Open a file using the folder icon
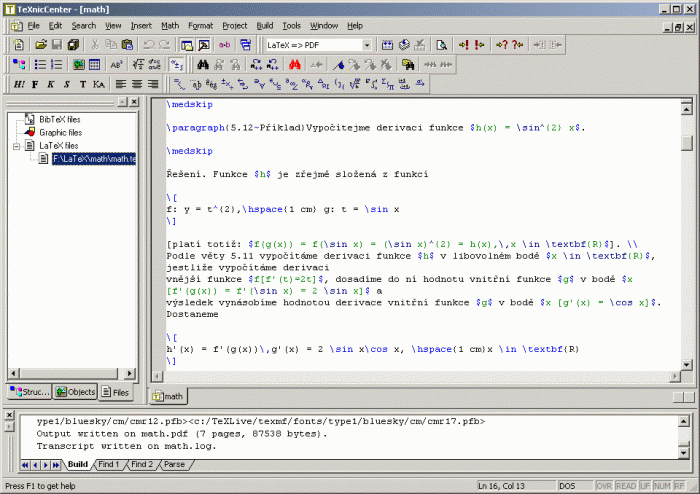Image resolution: width=700 pixels, height=494 pixels. [41, 45]
